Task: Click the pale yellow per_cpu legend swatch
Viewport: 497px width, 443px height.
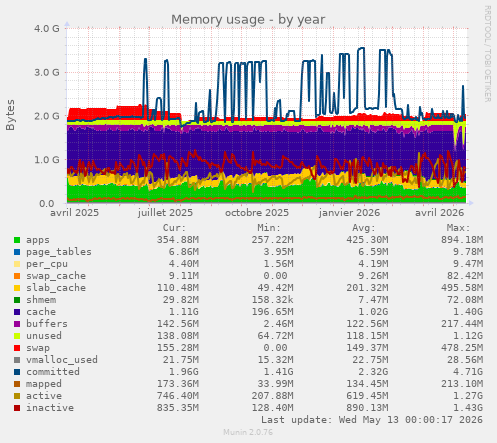Action: pyautogui.click(x=17, y=264)
